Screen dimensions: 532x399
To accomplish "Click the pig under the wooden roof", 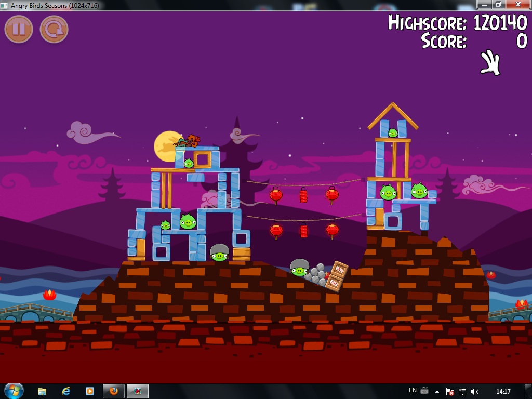I will [x=393, y=133].
